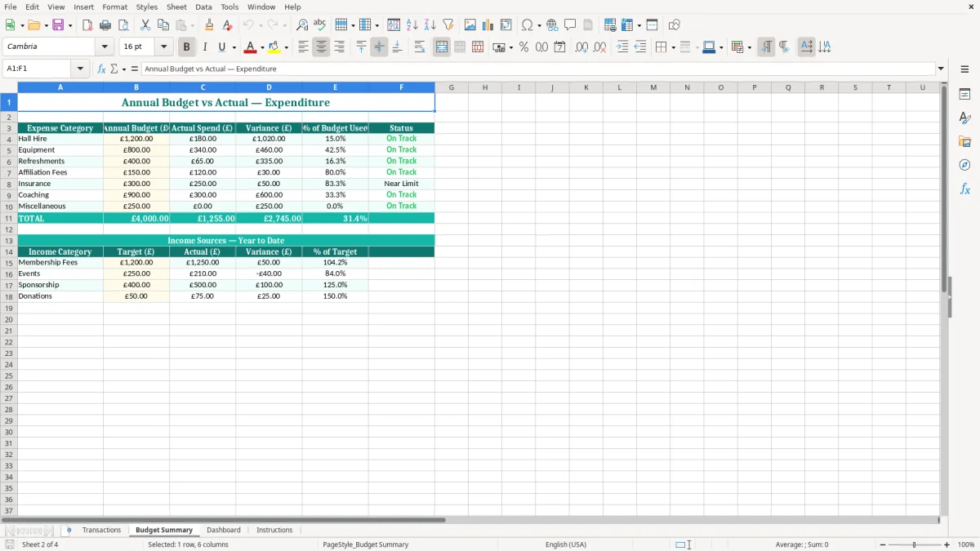The height and width of the screenshot is (551, 980).
Task: Select column D header
Action: [269, 87]
